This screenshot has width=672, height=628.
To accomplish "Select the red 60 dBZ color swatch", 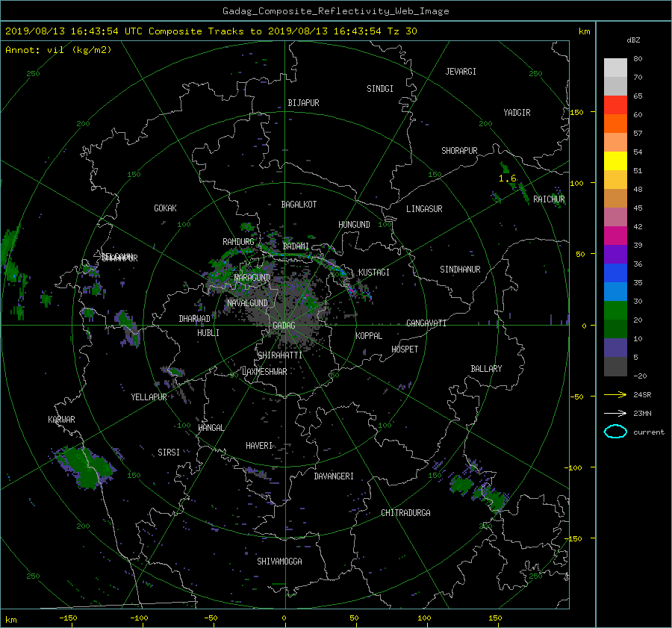I will pos(615,105).
